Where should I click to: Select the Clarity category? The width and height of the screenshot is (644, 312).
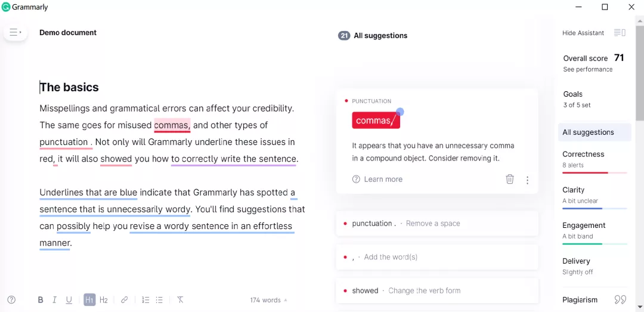tap(573, 190)
